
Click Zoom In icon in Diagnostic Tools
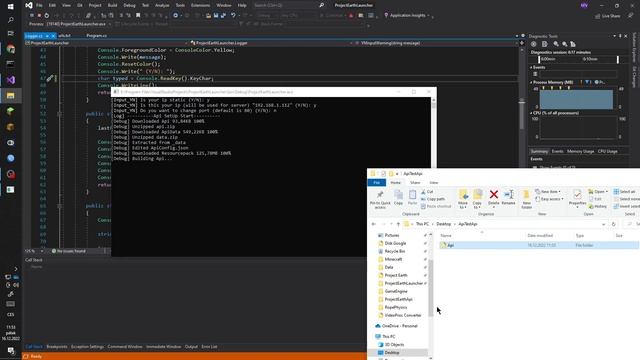pyautogui.click(x=556, y=44)
